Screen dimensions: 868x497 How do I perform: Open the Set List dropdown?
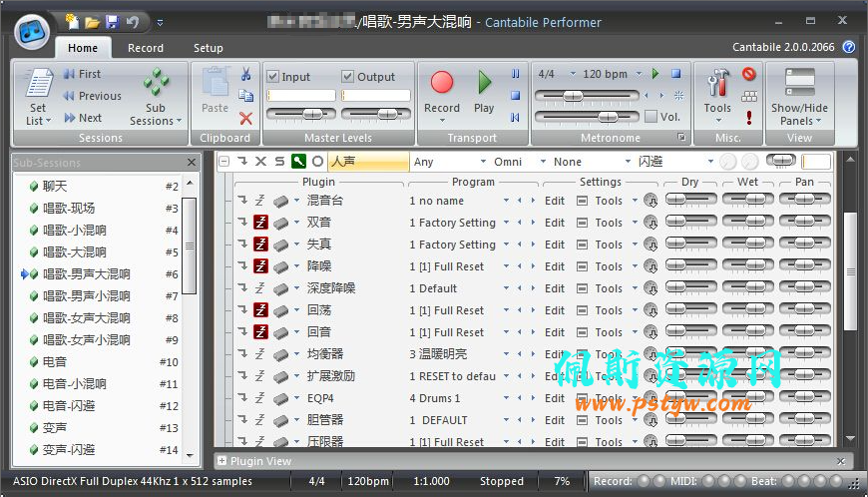point(38,98)
